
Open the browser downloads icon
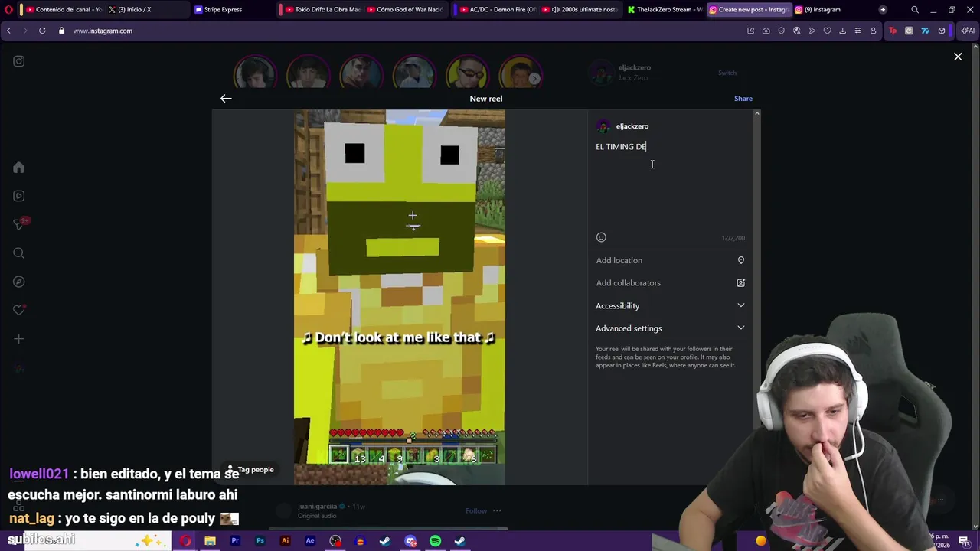(842, 31)
